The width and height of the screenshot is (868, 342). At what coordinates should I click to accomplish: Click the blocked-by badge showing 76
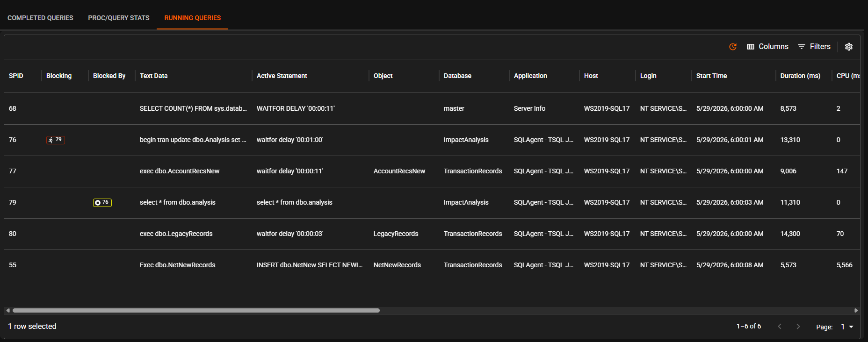(102, 202)
